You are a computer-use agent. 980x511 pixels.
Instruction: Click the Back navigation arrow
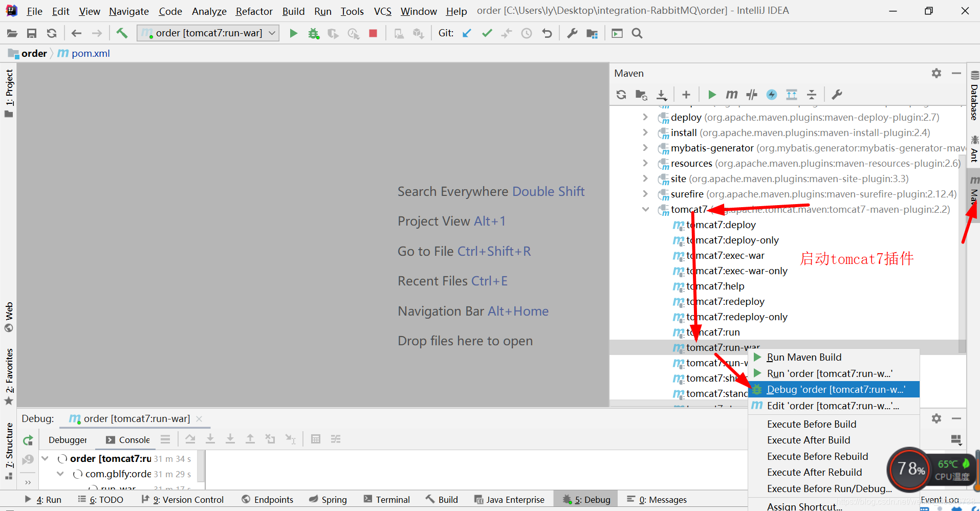[x=77, y=33]
